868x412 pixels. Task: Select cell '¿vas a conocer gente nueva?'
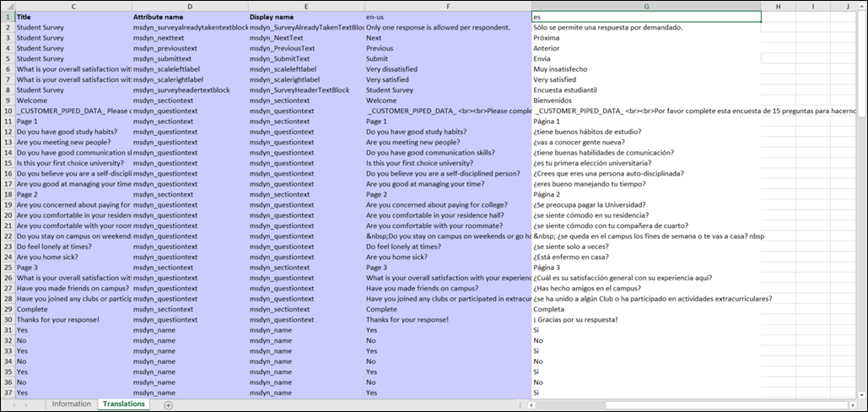pyautogui.click(x=646, y=143)
